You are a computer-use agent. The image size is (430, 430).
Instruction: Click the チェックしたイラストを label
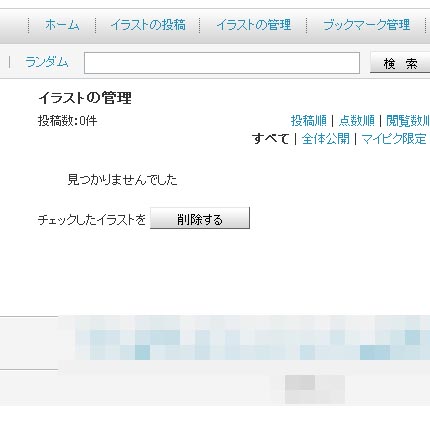[x=92, y=220]
